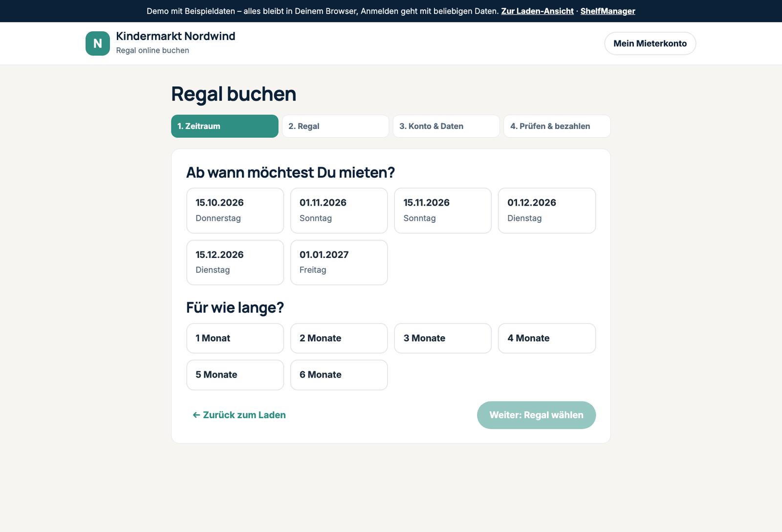
Task: Click the 'Regal online buchen' subtitle
Action: coord(152,50)
